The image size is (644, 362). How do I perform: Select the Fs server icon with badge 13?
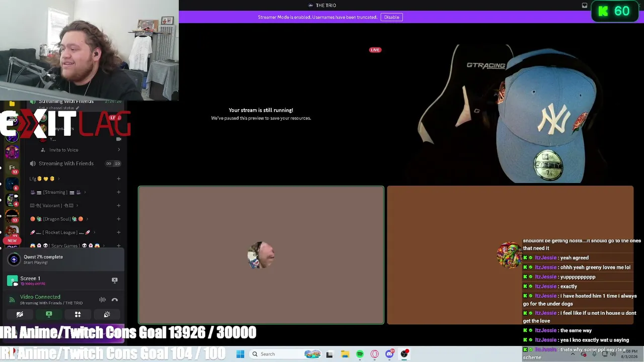(x=12, y=168)
